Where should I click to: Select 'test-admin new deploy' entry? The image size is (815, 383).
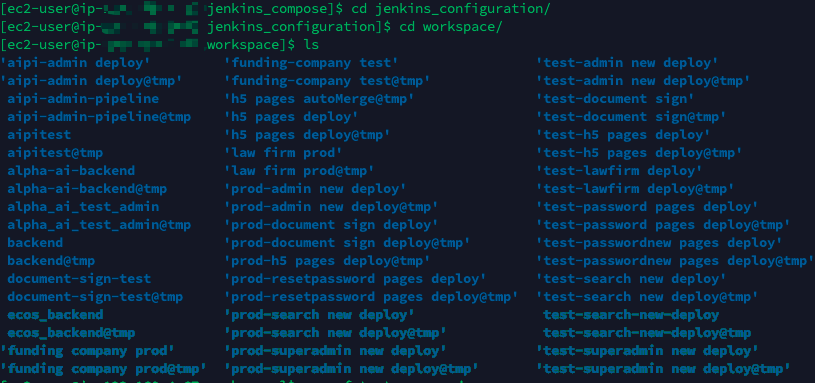[627, 63]
